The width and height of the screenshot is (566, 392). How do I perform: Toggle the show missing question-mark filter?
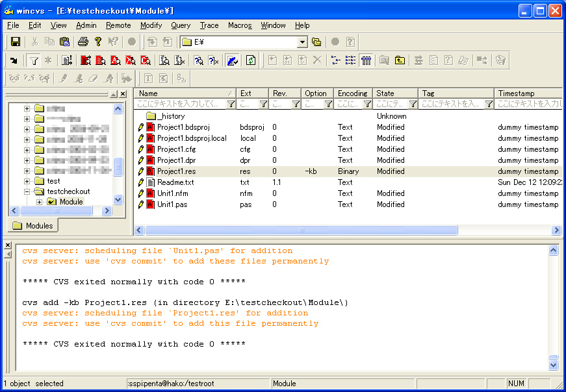pyautogui.click(x=199, y=60)
